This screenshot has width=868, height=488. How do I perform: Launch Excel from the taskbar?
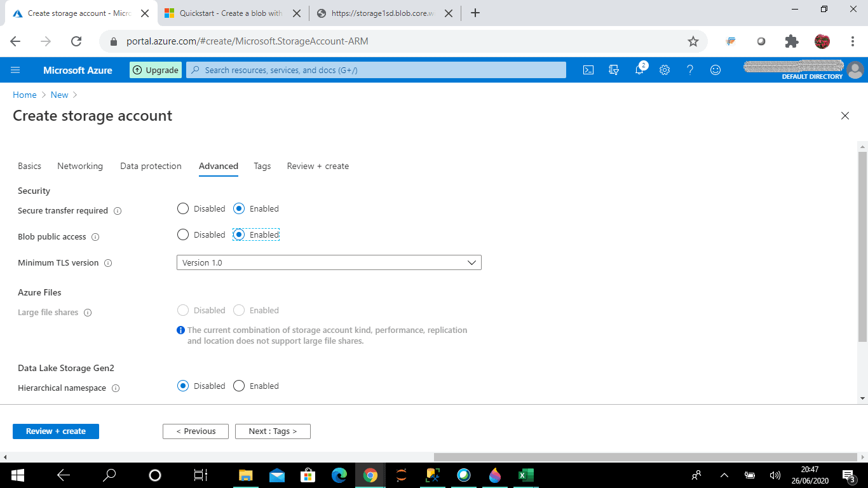click(526, 475)
